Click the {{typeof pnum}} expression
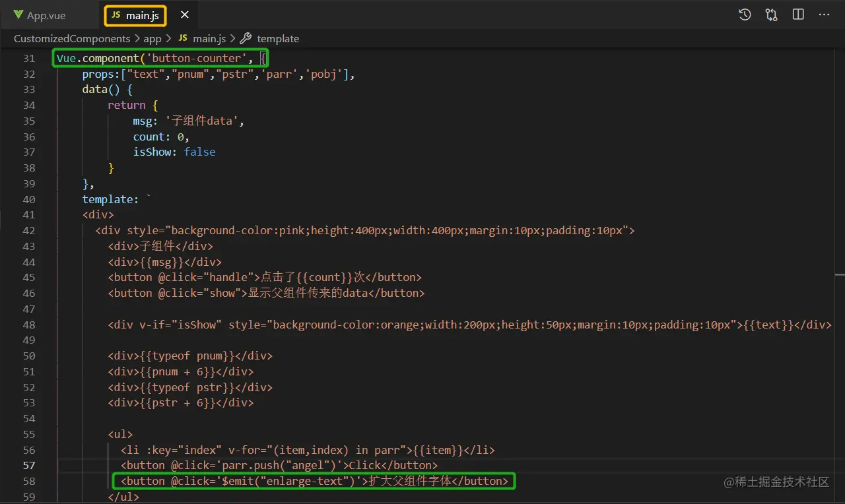This screenshot has height=504, width=845. 187,356
